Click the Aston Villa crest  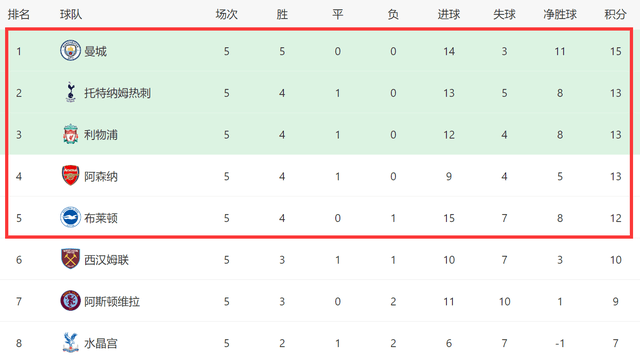[70, 301]
